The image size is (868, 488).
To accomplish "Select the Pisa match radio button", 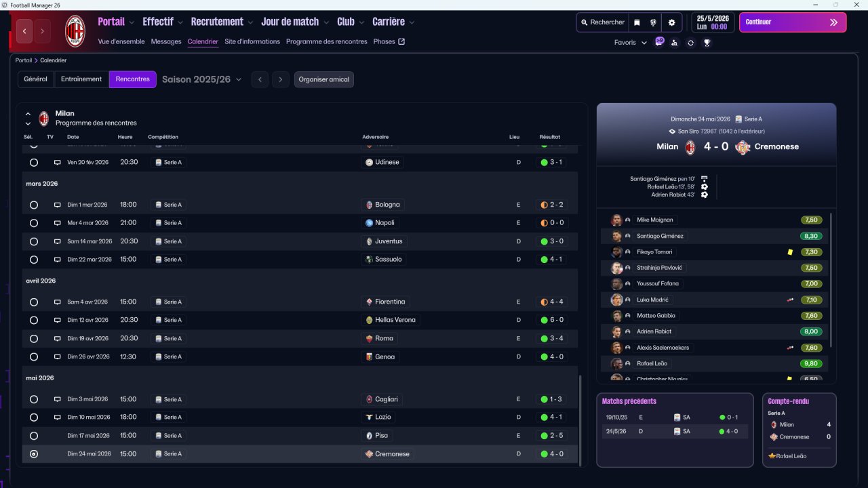I will pos(34,436).
